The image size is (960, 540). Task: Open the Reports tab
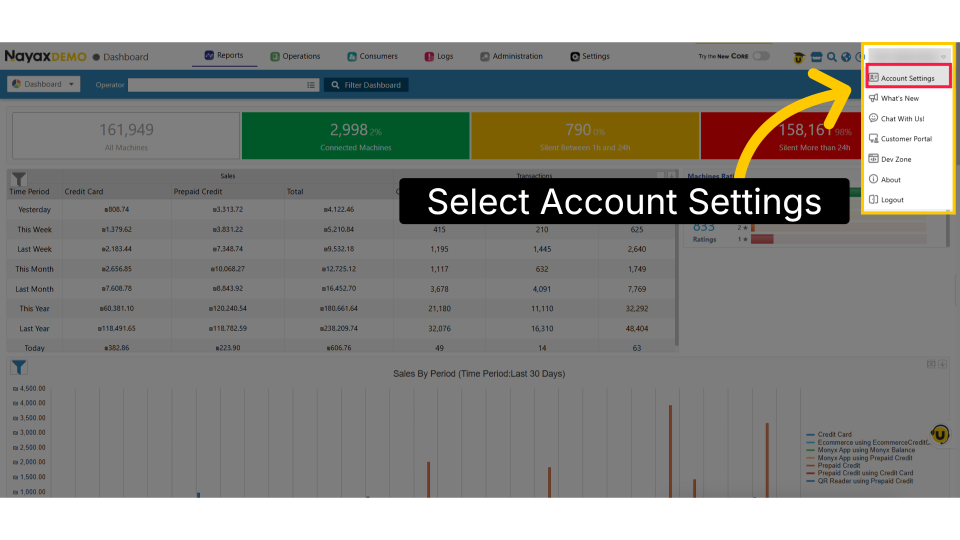coord(224,55)
